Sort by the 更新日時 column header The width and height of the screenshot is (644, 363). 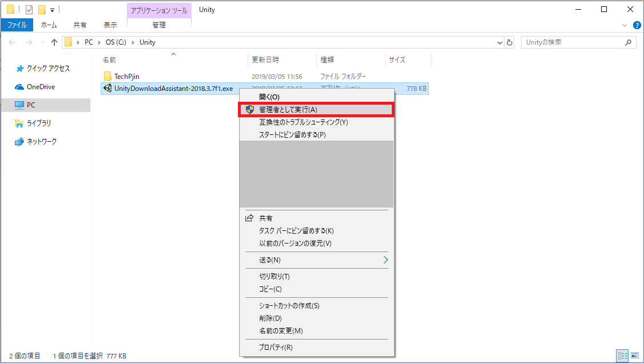pos(282,60)
